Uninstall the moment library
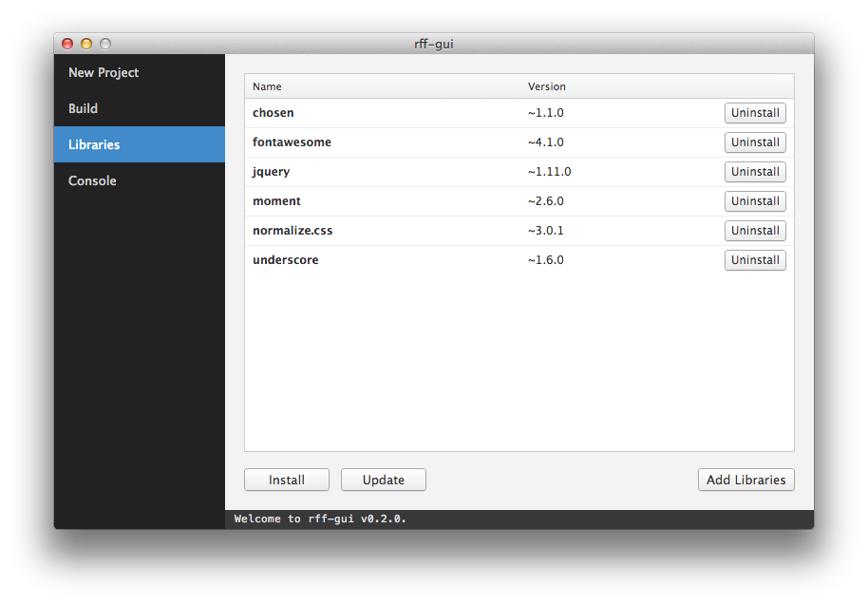Screen dimensions: 868x604 pos(755,201)
